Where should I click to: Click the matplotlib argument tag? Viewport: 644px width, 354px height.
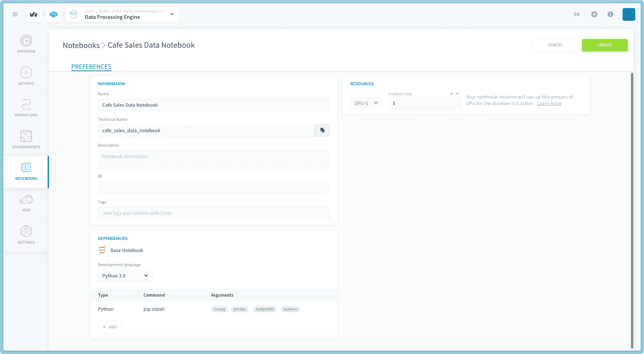[264, 309]
